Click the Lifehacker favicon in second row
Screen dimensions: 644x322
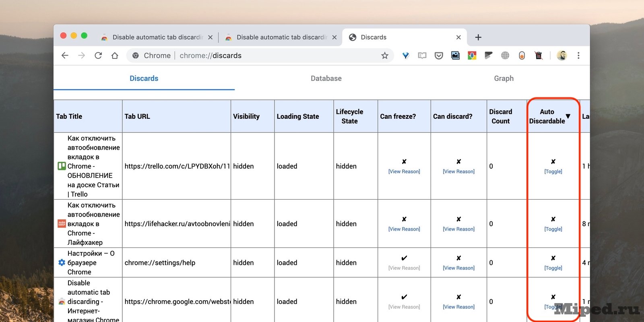click(x=62, y=224)
